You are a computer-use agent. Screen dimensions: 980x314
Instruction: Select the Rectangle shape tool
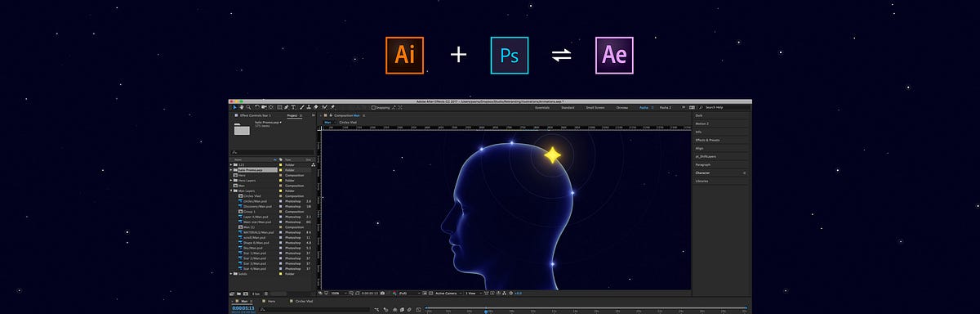click(x=279, y=107)
